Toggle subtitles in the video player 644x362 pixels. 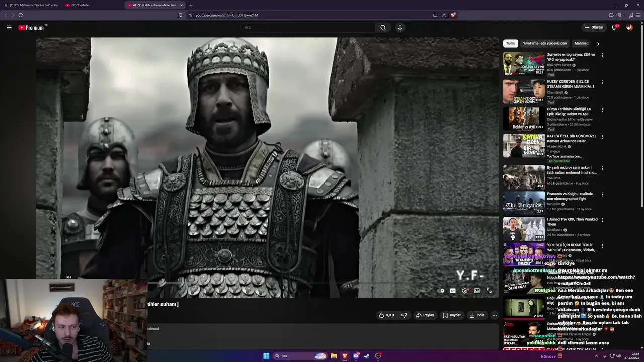tap(453, 291)
